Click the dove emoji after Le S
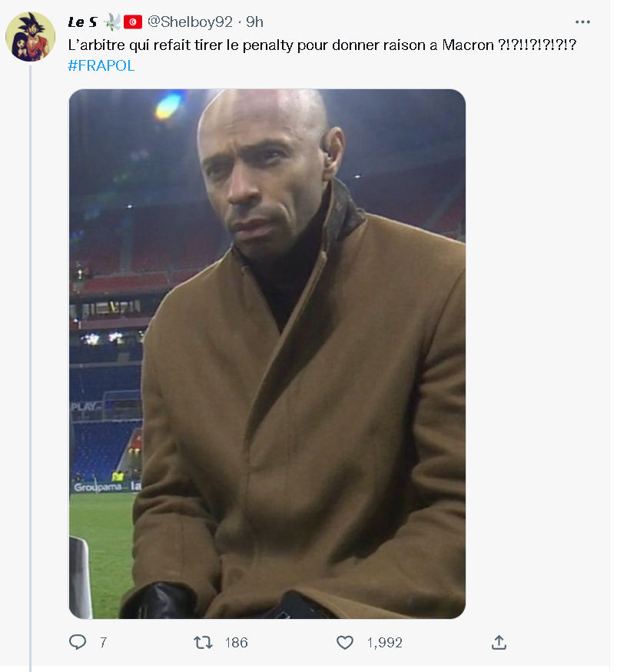617x672 pixels. [x=112, y=22]
